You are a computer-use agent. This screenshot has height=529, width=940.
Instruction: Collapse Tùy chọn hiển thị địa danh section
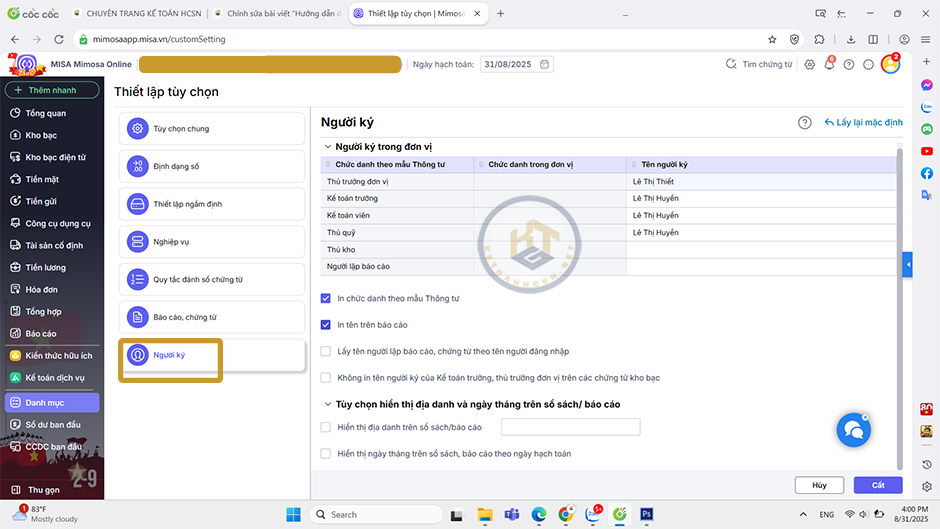[x=326, y=404]
